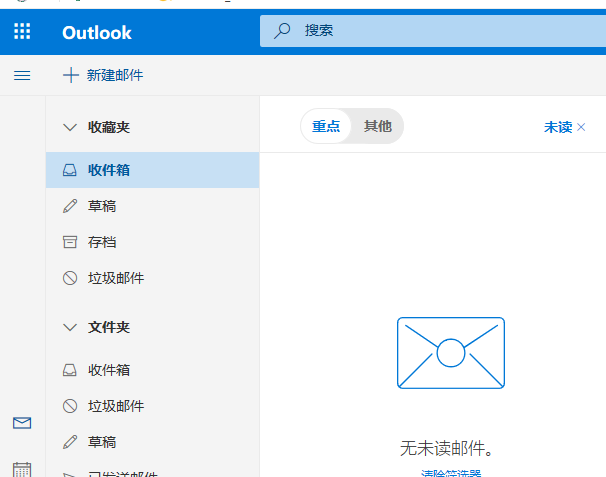The width and height of the screenshot is (606, 477).
Task: Click the 清除筛选器 link
Action: point(451,473)
